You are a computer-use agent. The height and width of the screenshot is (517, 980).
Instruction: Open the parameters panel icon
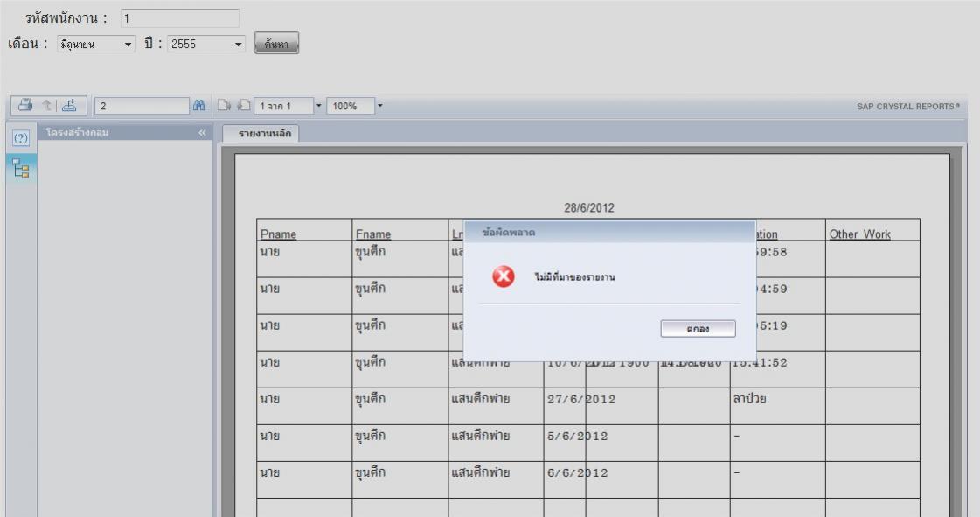point(21,138)
